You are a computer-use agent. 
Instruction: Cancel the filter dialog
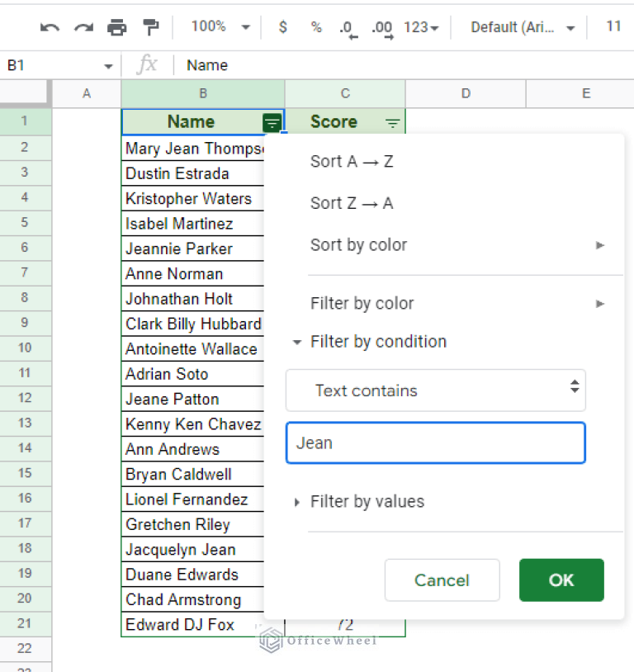(442, 580)
